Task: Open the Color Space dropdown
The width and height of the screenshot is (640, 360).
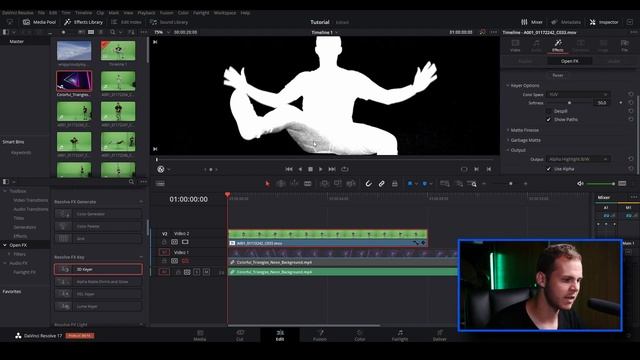Action: click(x=578, y=94)
